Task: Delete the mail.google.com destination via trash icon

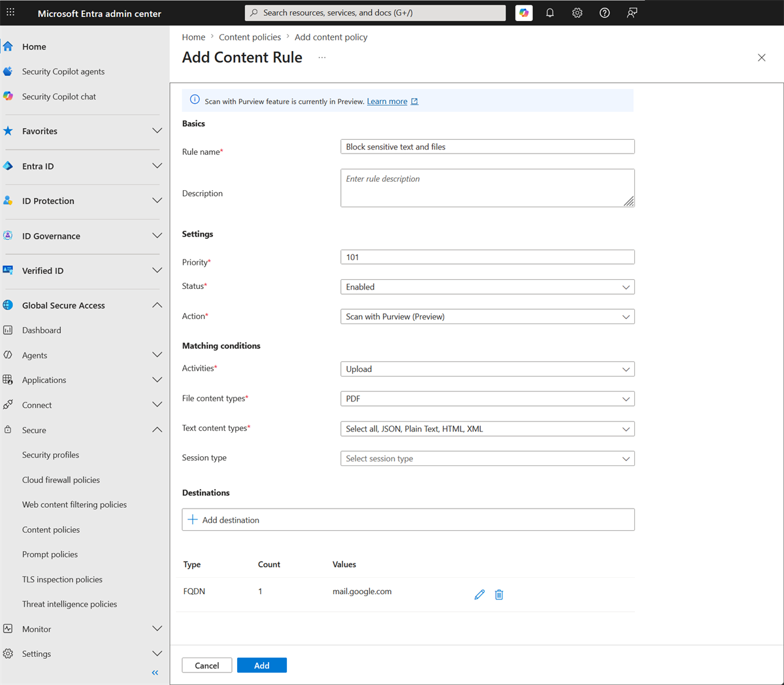Action: coord(499,594)
